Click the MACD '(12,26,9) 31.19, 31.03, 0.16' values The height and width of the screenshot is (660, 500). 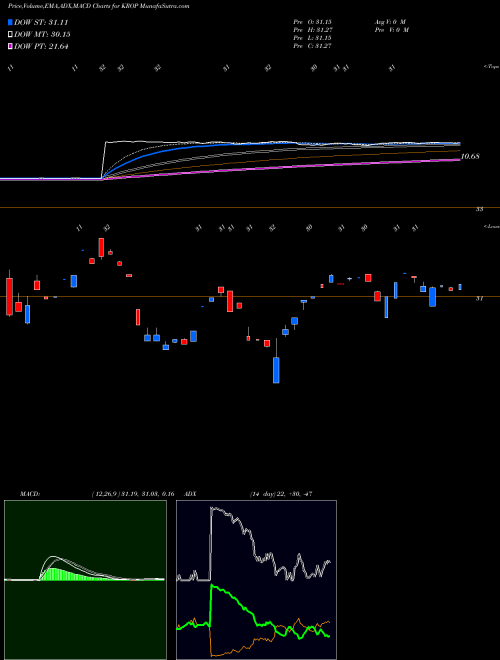tap(133, 494)
